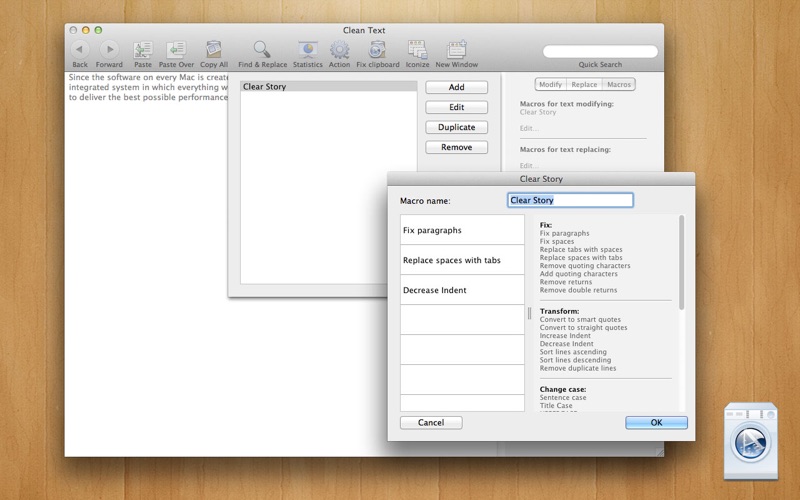Image resolution: width=800 pixels, height=500 pixels.
Task: Click OK in Clear Story dialog
Action: tap(656, 422)
